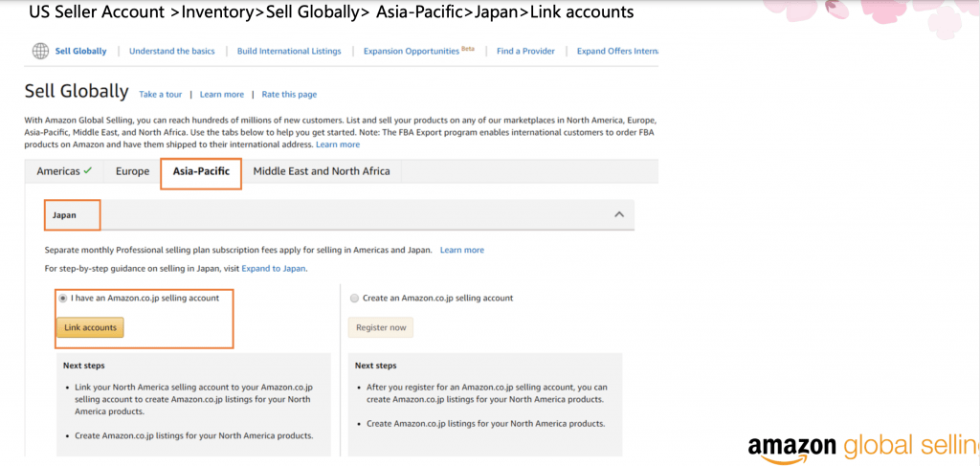Click Learn more about subscription fees
This screenshot has width=980, height=466.
[462, 250]
